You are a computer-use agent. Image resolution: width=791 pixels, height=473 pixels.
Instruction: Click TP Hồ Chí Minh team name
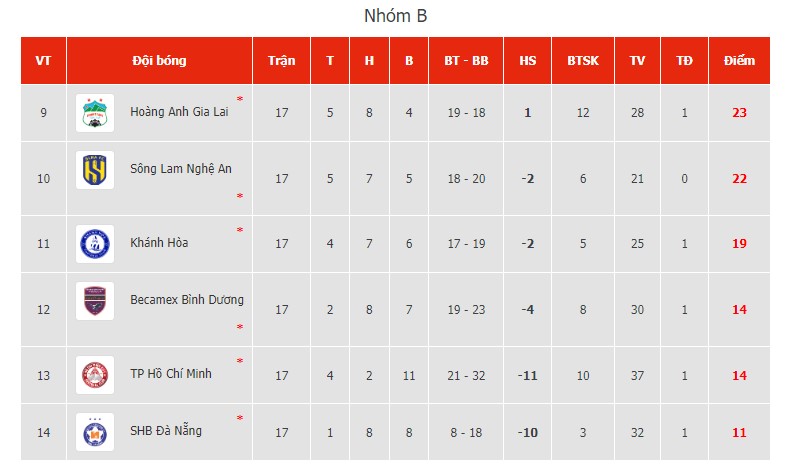pyautogui.click(x=171, y=374)
